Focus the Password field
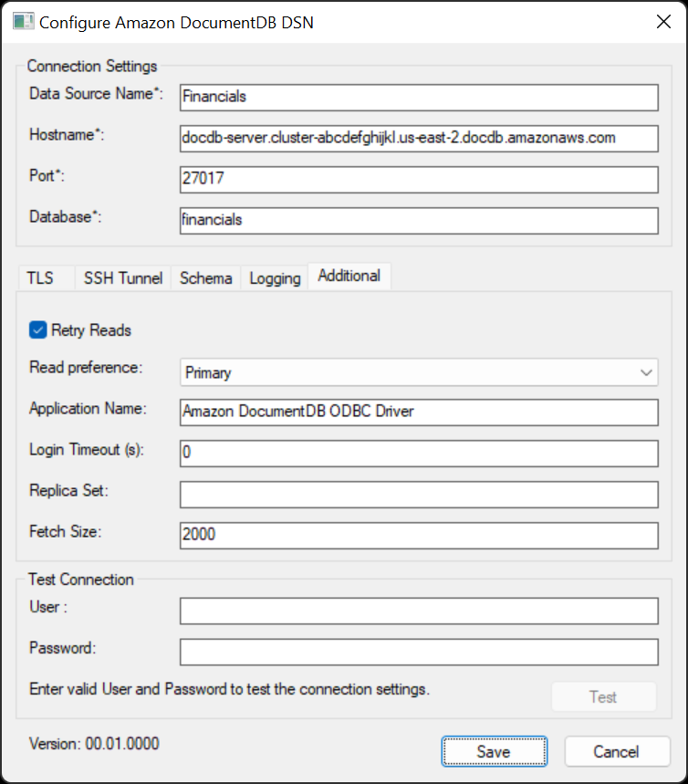This screenshot has height=784, width=688. click(x=419, y=652)
